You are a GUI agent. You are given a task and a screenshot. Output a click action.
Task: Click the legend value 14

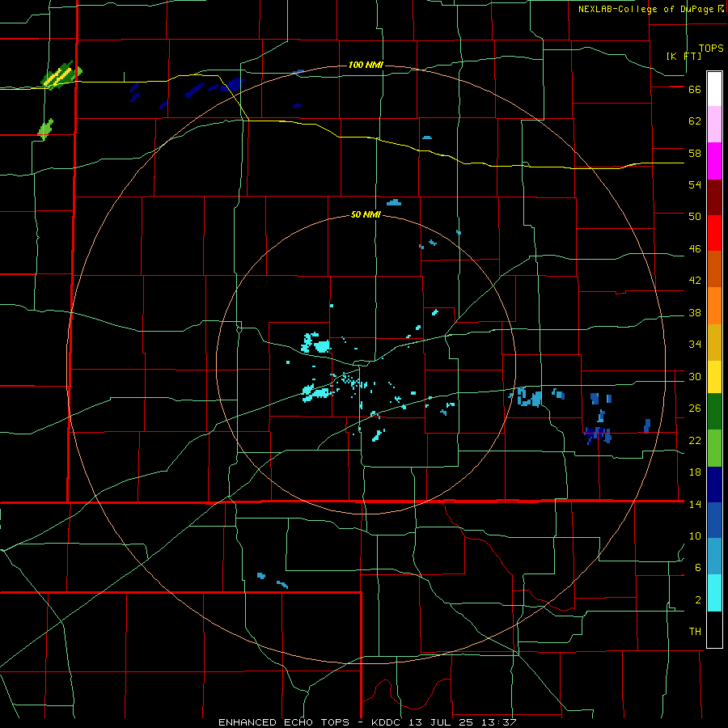click(x=695, y=504)
